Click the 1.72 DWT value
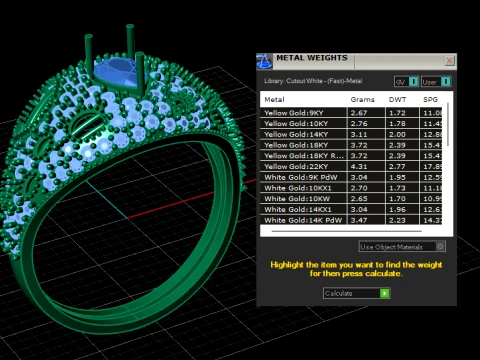Image resolution: width=480 pixels, height=360 pixels. pos(397,113)
